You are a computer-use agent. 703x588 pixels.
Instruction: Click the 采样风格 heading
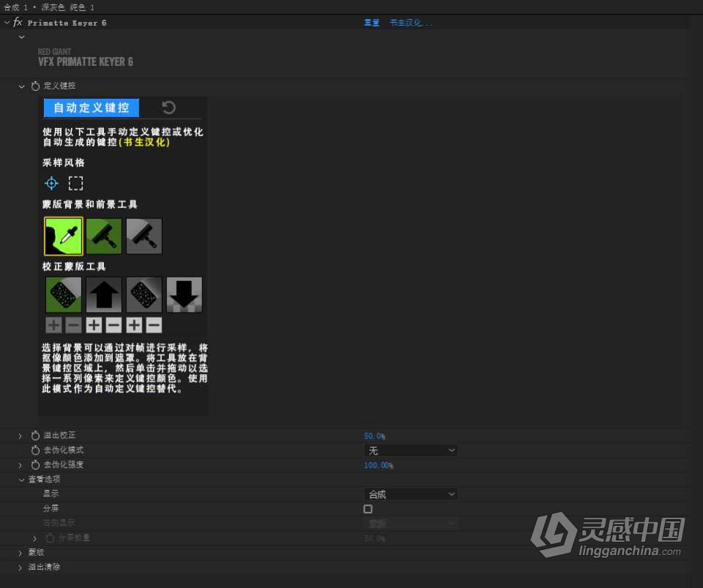(x=64, y=163)
